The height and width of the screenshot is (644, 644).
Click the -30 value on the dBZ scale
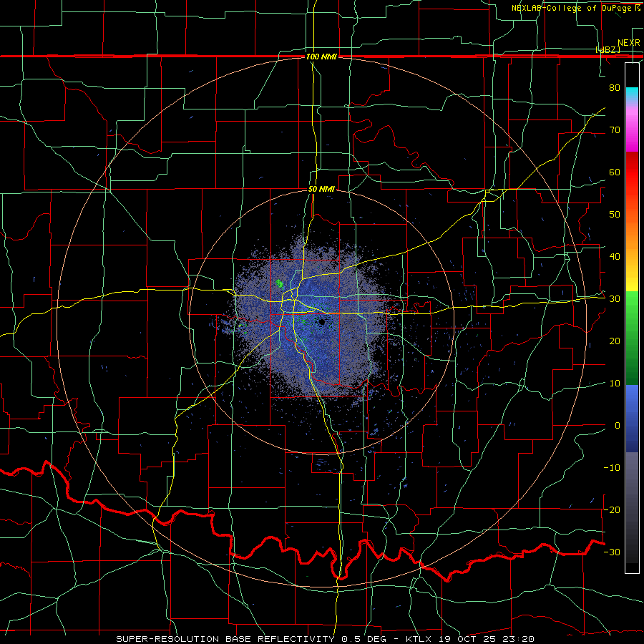tap(612, 552)
